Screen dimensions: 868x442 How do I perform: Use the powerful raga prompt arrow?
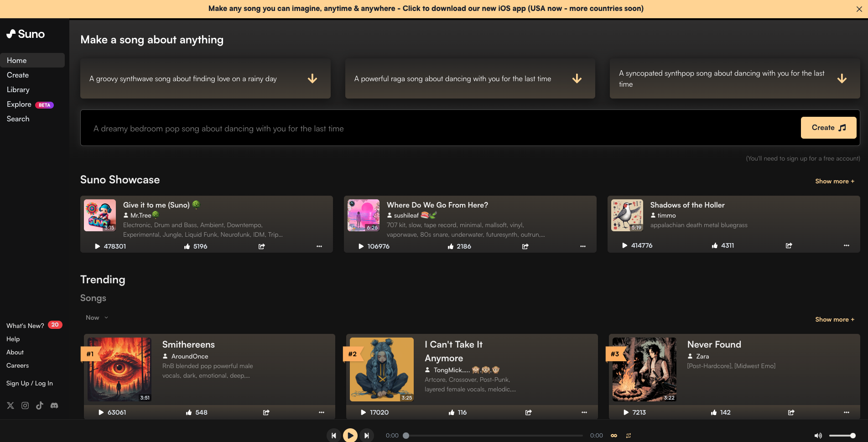[577, 78]
